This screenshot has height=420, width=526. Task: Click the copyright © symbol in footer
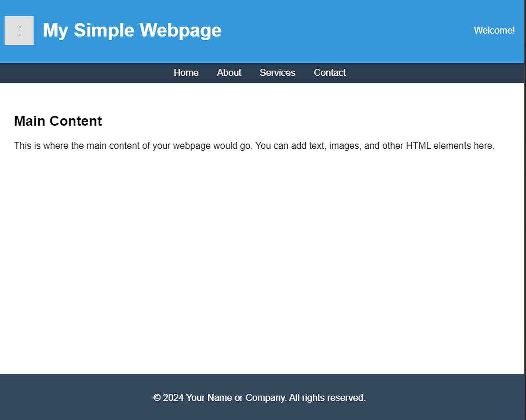[x=157, y=398]
